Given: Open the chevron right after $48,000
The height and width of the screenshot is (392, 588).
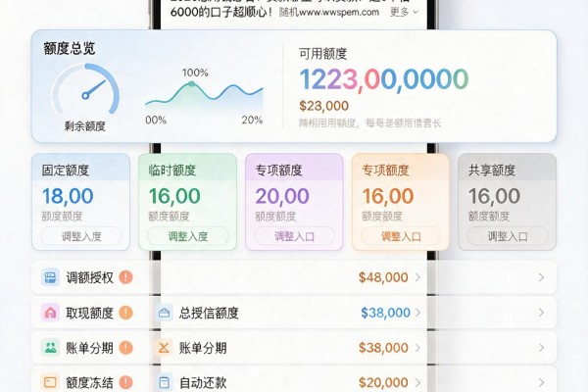Looking at the screenshot, I should tap(417, 277).
